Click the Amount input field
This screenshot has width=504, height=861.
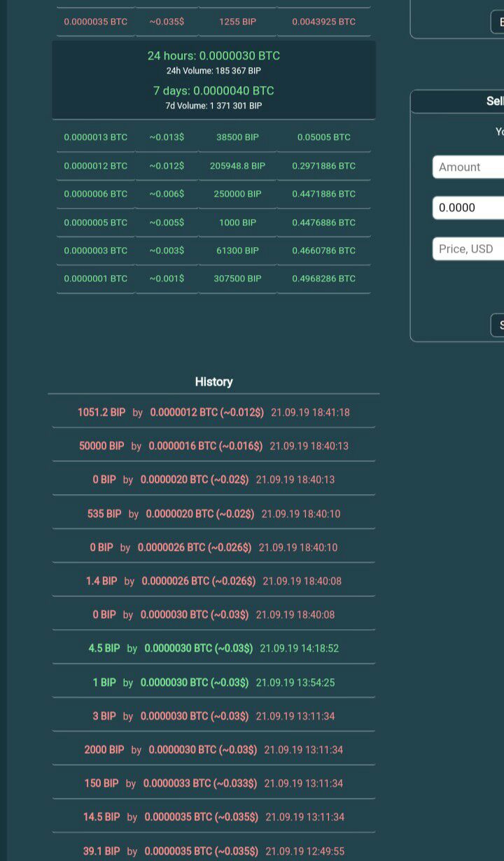[x=468, y=167]
